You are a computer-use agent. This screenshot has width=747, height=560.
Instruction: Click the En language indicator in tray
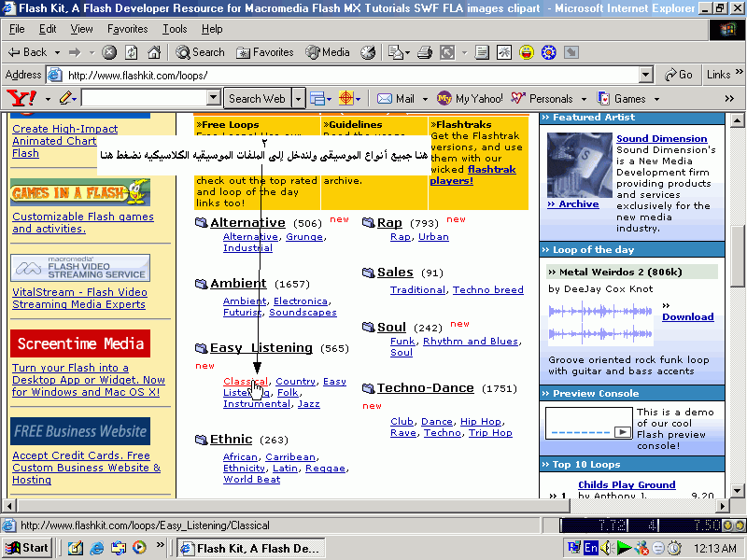pyautogui.click(x=591, y=548)
